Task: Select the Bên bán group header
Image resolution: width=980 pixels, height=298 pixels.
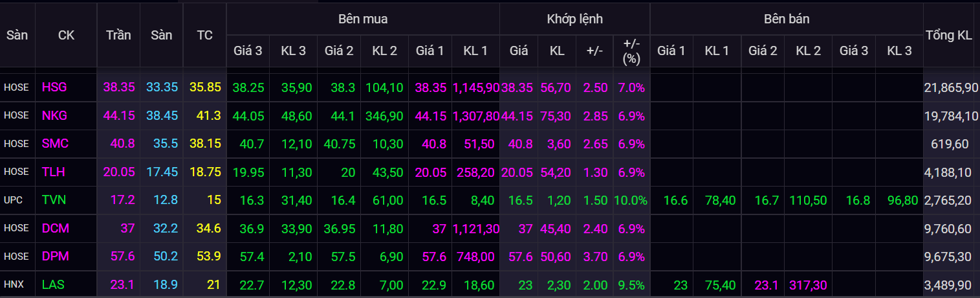Action: pos(787,19)
